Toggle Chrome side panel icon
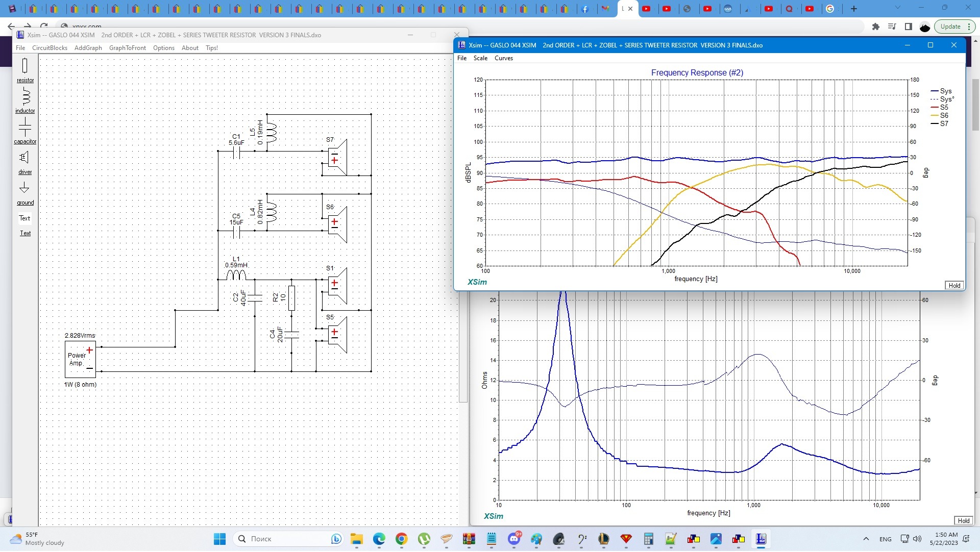The width and height of the screenshot is (980, 552). click(909, 27)
